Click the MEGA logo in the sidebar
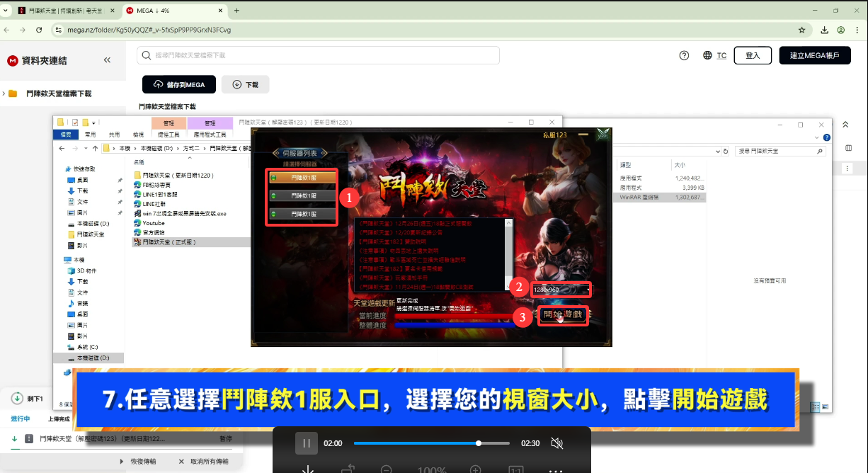 [x=12, y=61]
